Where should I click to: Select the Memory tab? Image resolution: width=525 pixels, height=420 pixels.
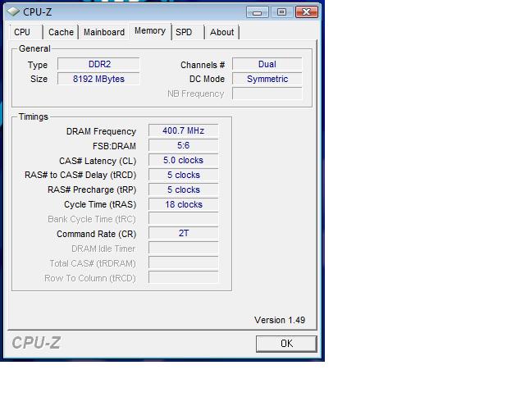(150, 31)
